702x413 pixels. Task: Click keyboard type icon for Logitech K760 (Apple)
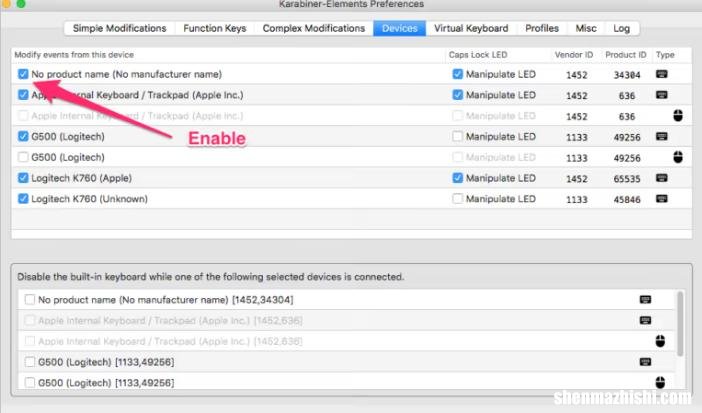(662, 178)
